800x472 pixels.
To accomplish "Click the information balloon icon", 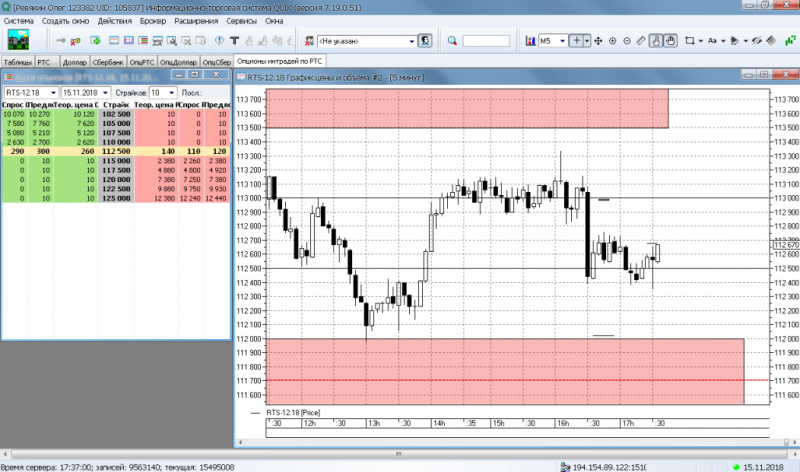I will pos(219,41).
